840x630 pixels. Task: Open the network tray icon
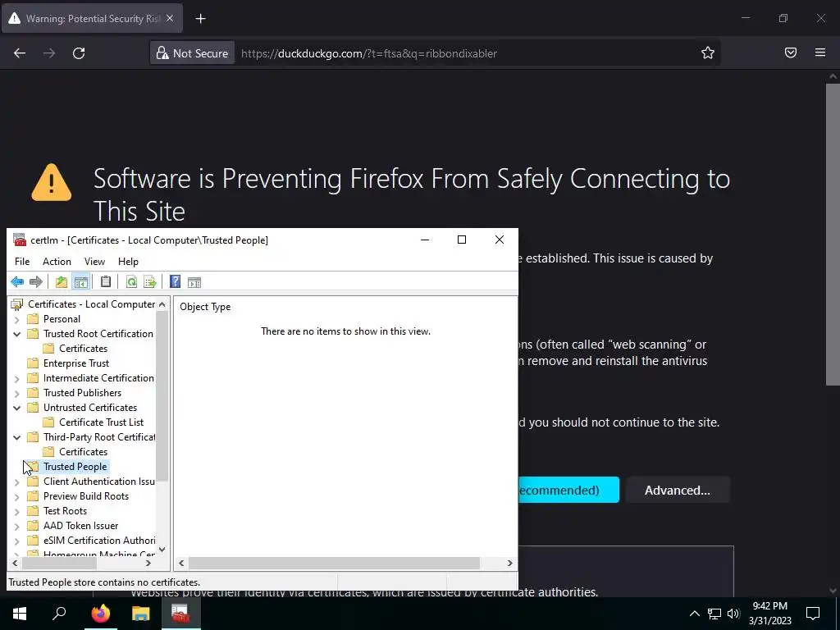pos(714,614)
